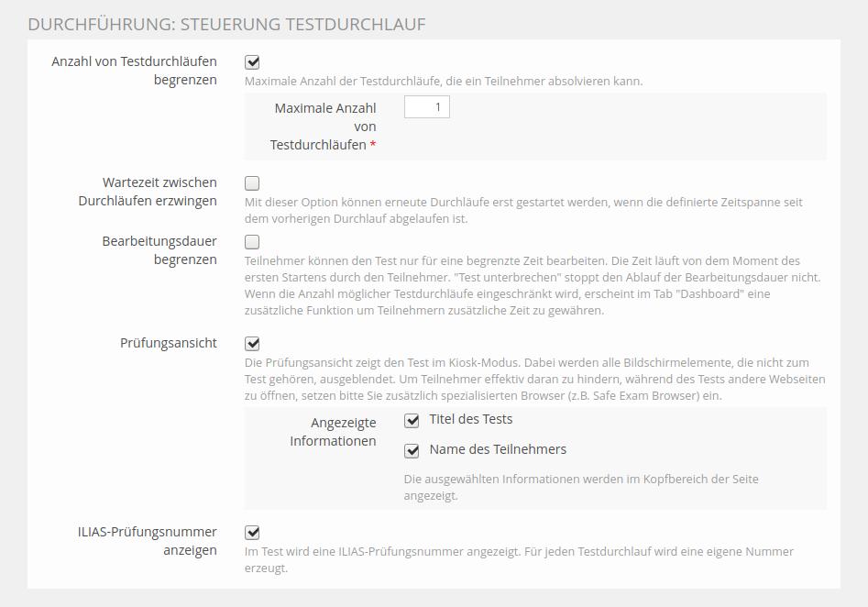Enable Wartezeit zwischen Durchläufen erzwingen checkbox
868x607 pixels.
pyautogui.click(x=252, y=183)
